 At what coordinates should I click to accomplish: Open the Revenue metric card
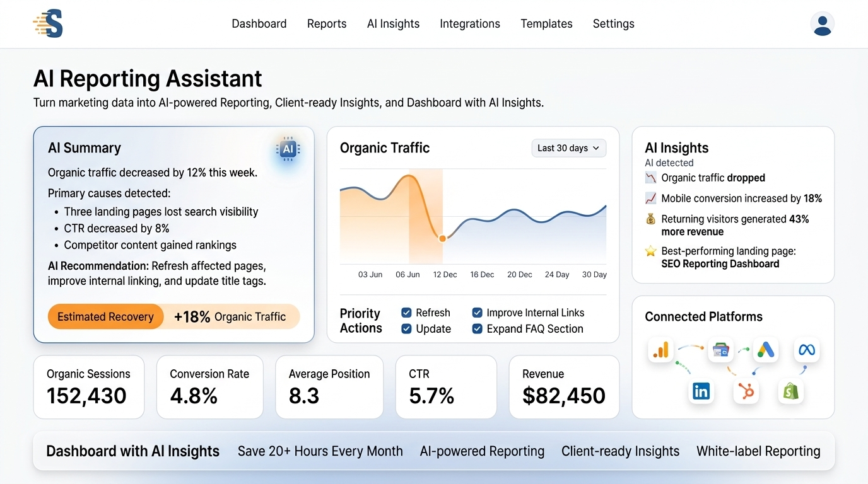pos(564,387)
